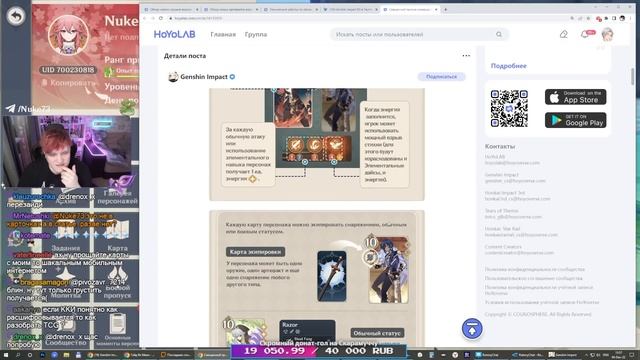Image resolution: width=640 pixels, height=360 pixels.
Task: Open the Genshin Impact author profile link
Action: [x=204, y=77]
